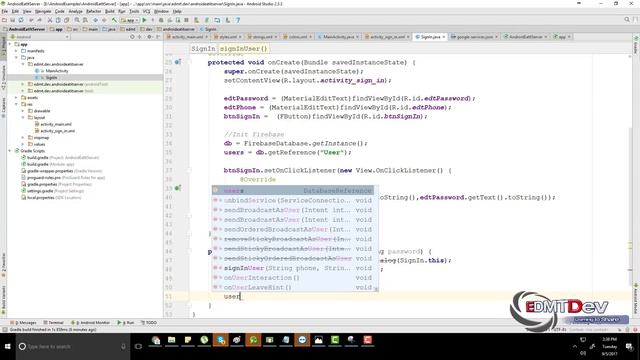Click the Undo arrow icon
Screen dimensions: 640x360
(x=31, y=20)
